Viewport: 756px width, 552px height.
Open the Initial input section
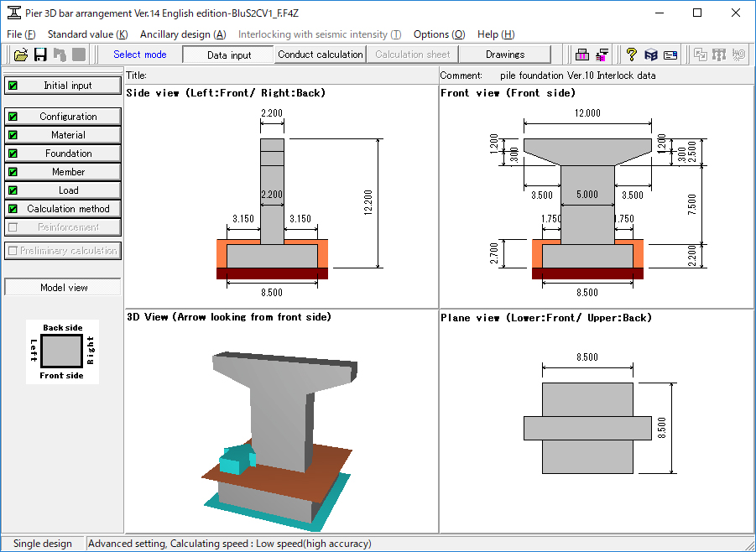(x=63, y=86)
